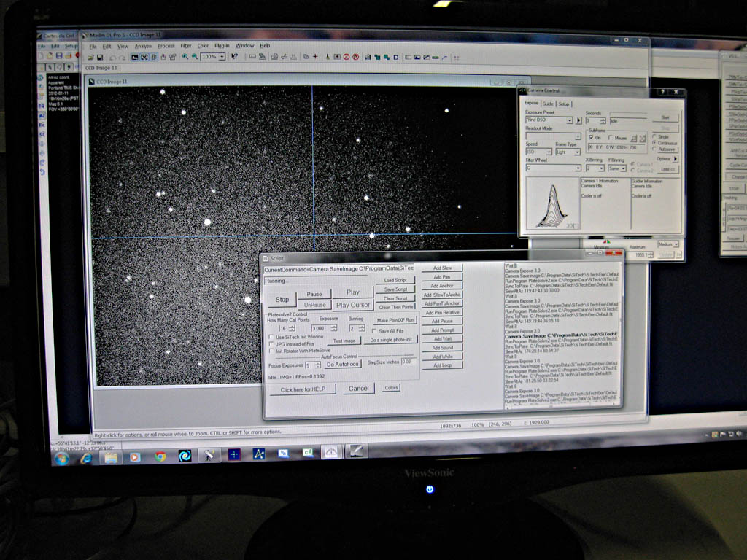Click the subframe mouse-select icon in Camera Control

click(634, 138)
